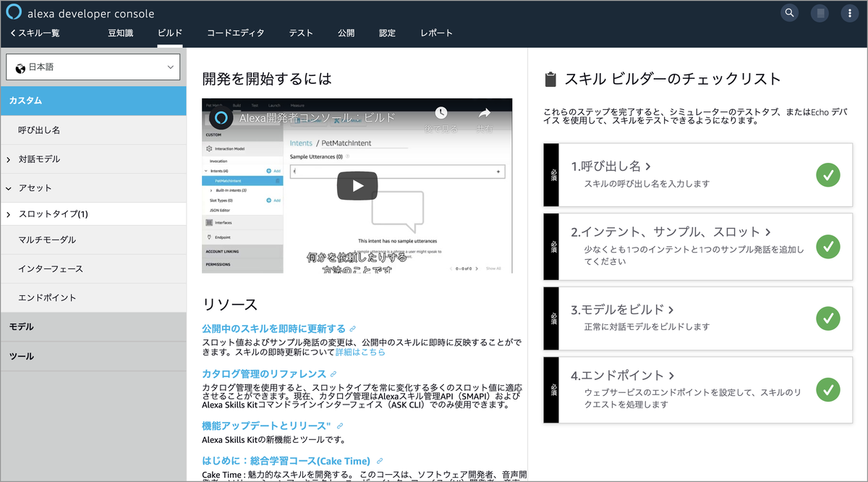Open the 機能アップデートとリリース link
The height and width of the screenshot is (482, 868).
click(266, 426)
